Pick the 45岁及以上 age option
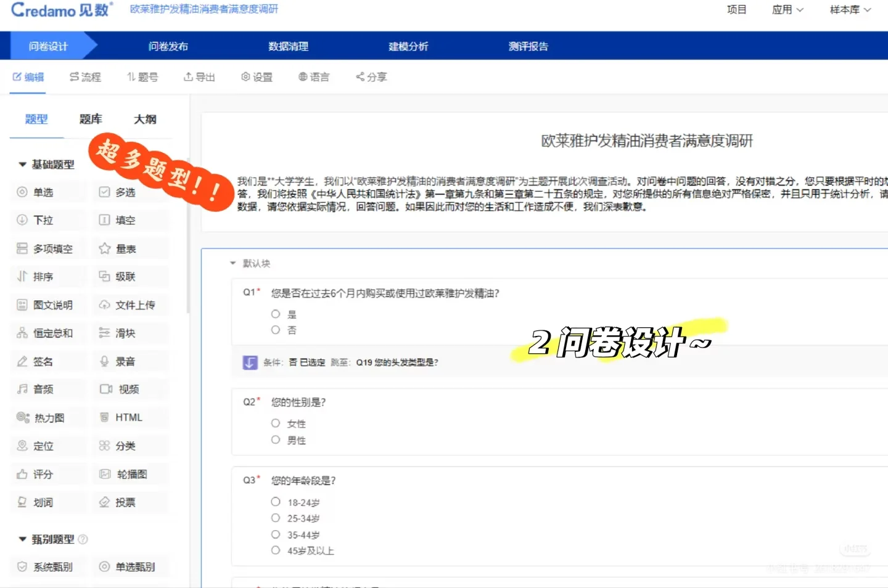The image size is (888, 588). point(276,550)
